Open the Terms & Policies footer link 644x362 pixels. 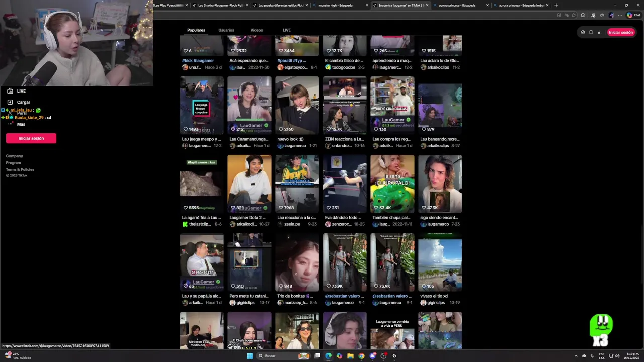click(x=20, y=169)
